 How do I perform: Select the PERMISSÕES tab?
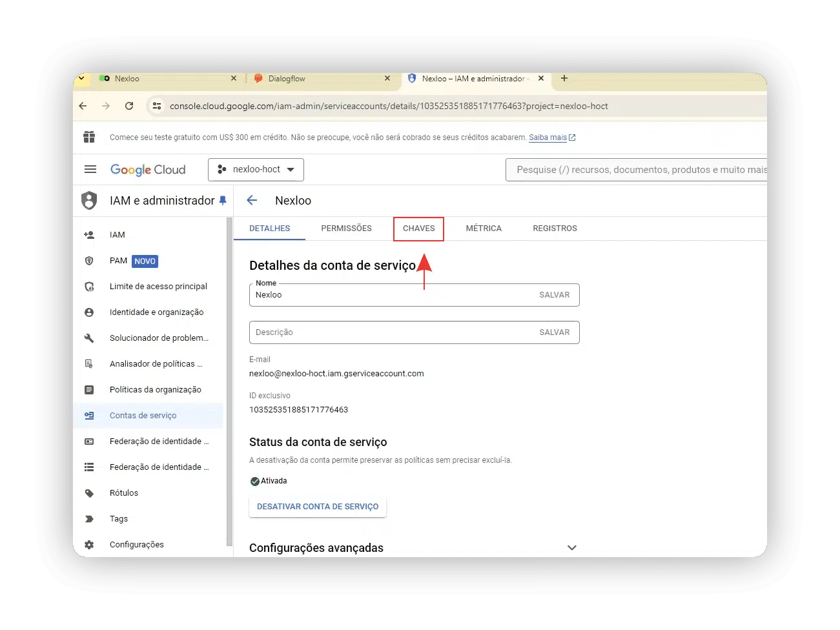(346, 229)
